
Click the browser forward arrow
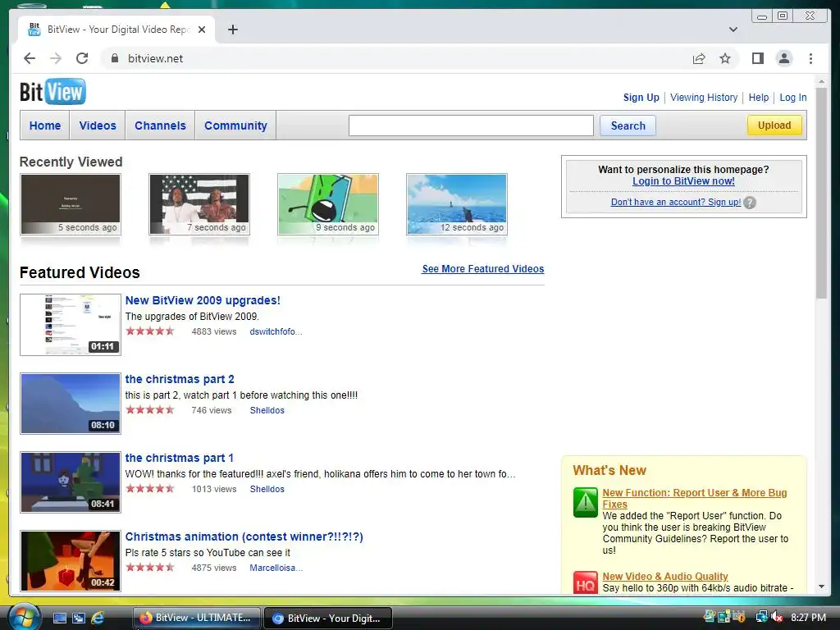click(56, 58)
